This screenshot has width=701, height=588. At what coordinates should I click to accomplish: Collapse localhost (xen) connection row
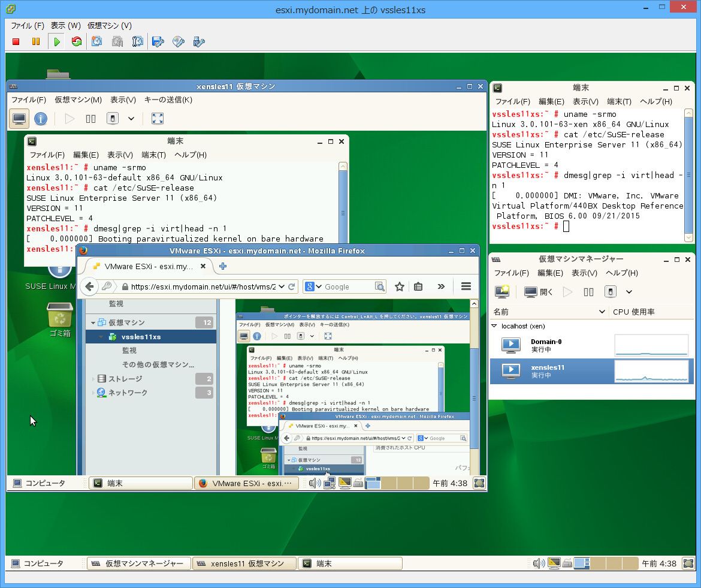[494, 326]
